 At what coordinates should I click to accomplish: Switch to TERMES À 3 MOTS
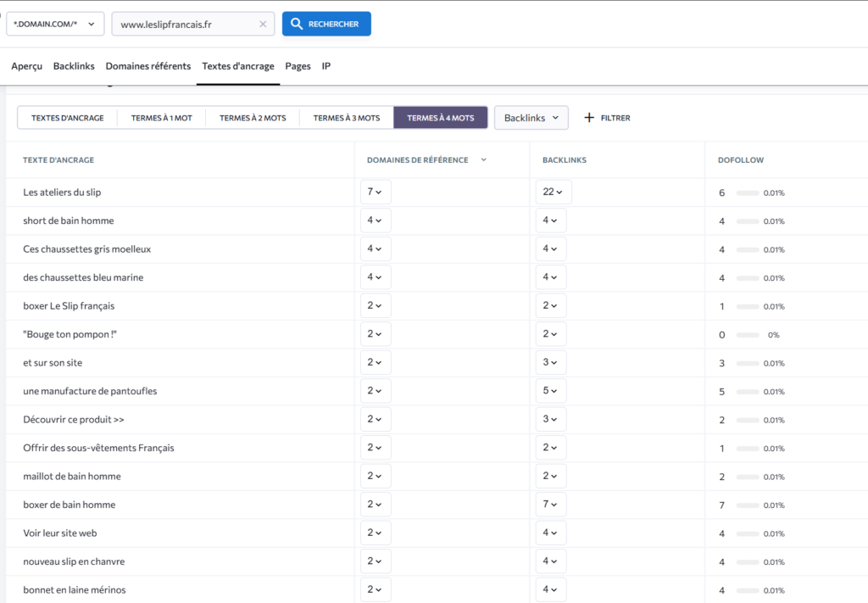pos(347,118)
